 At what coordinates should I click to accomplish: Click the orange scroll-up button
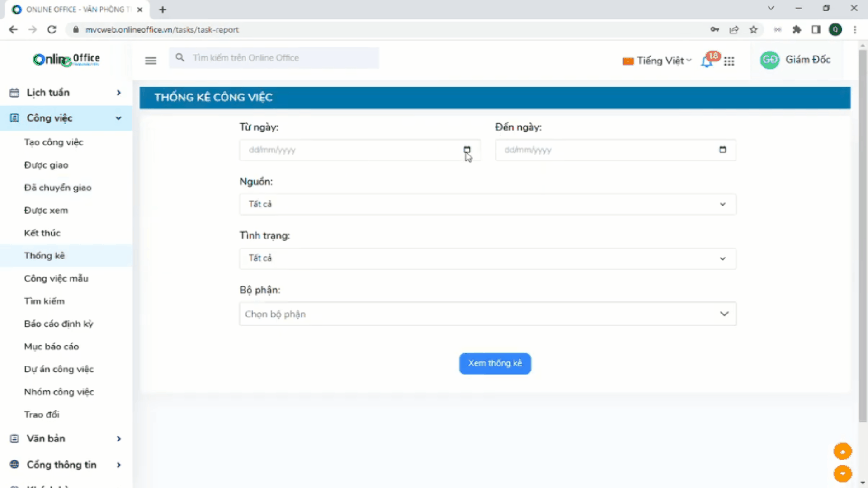[842, 451]
